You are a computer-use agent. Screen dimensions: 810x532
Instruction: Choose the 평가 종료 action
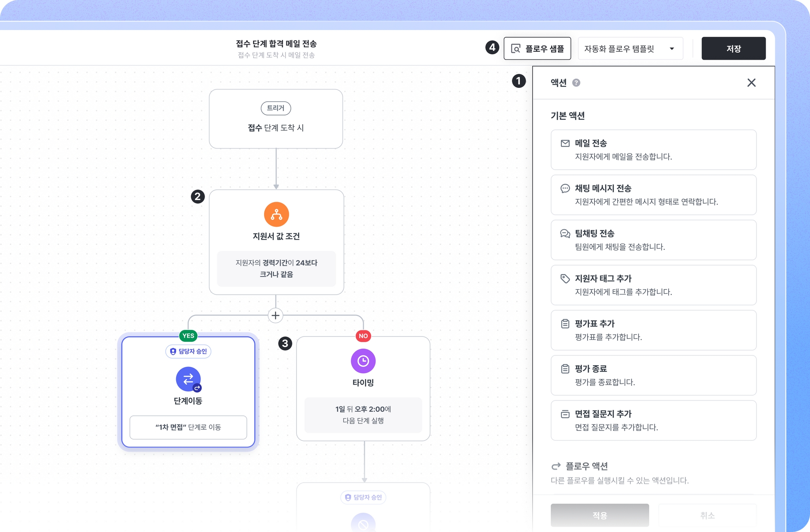[x=653, y=375]
